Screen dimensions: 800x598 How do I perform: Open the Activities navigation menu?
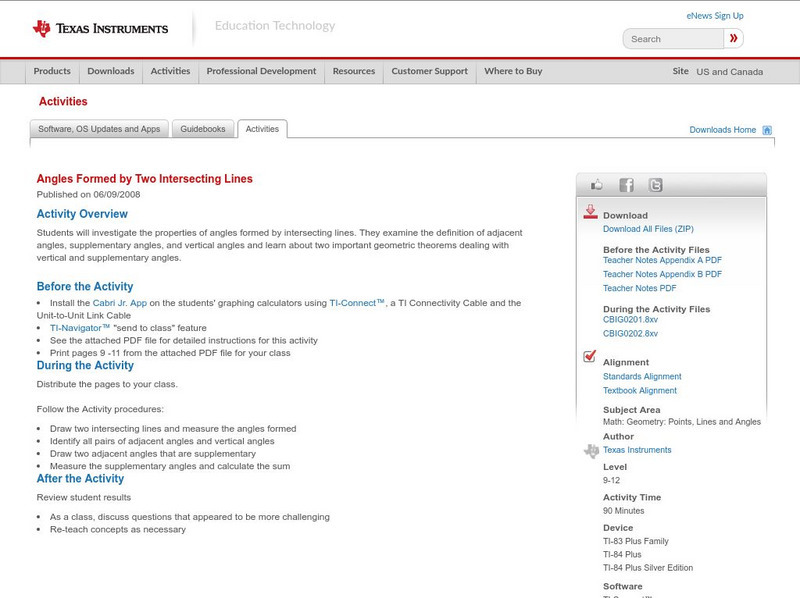[x=170, y=71]
